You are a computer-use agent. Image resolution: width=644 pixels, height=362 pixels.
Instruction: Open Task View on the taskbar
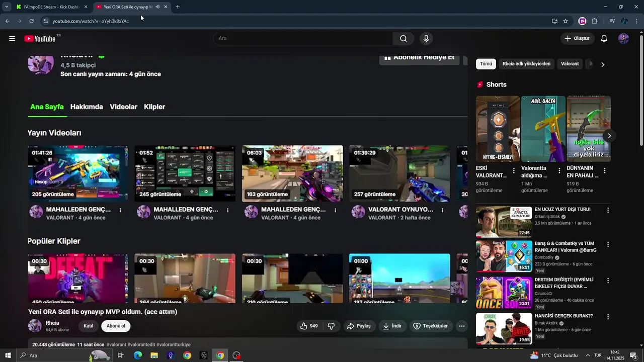[x=121, y=355]
